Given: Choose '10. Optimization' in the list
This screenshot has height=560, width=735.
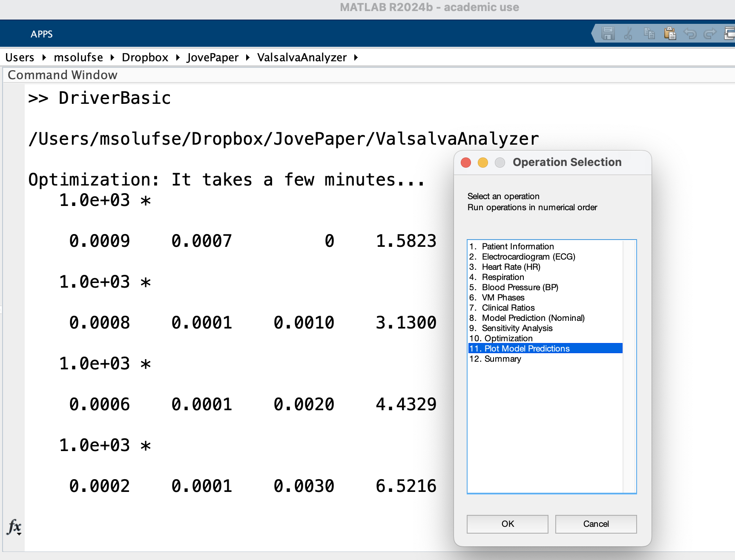Looking at the screenshot, I should point(545,338).
